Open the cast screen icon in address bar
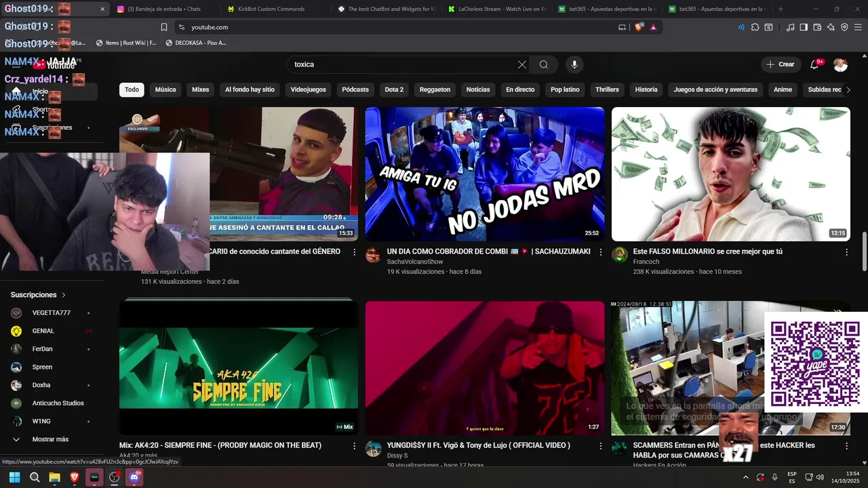 tap(623, 27)
